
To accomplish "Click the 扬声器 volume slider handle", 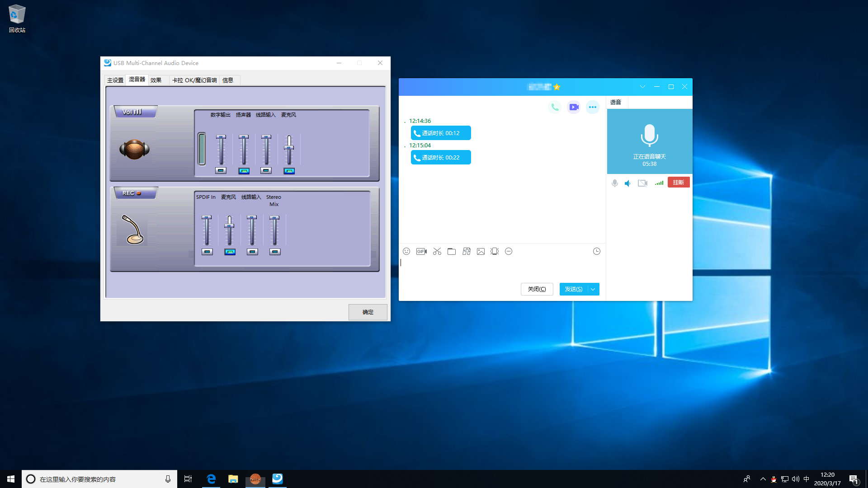I will click(244, 137).
